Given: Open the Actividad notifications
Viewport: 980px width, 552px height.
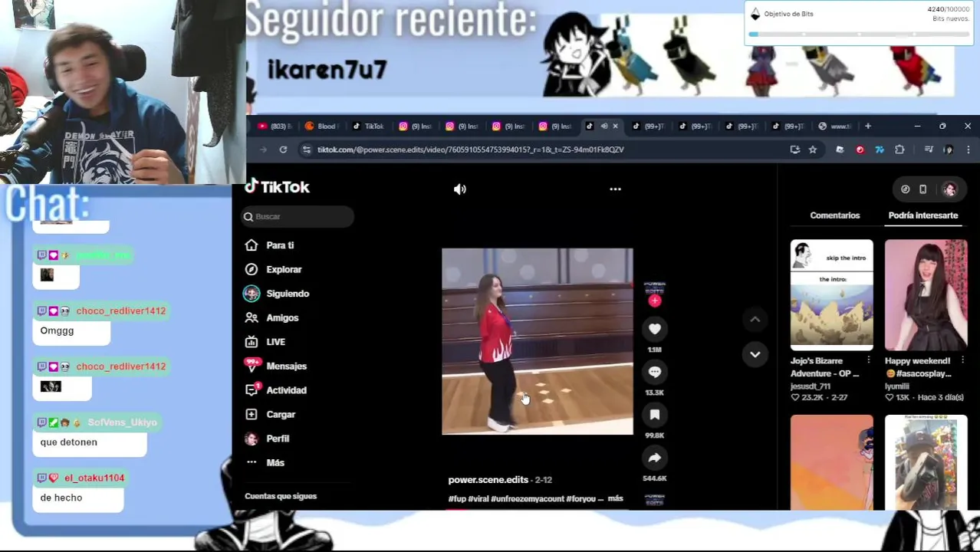Looking at the screenshot, I should point(286,390).
